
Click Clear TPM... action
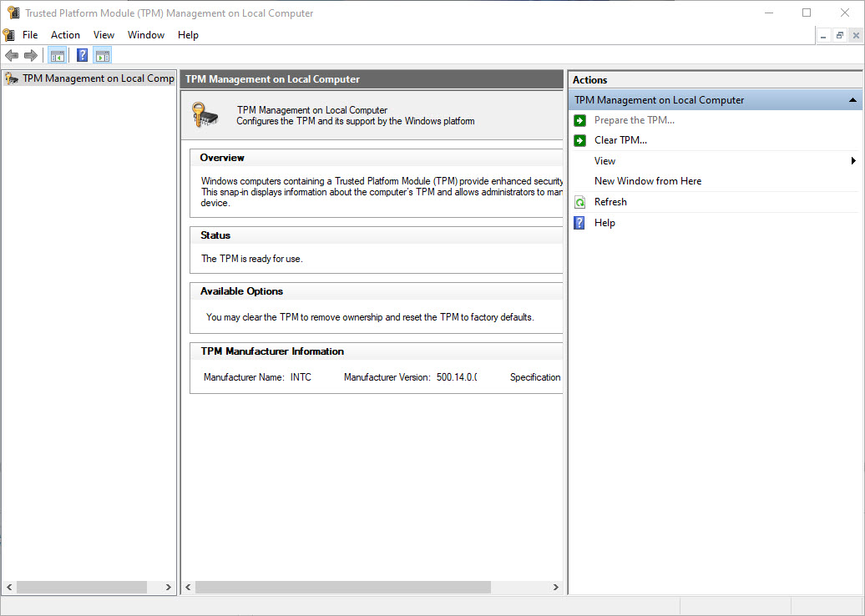click(620, 140)
